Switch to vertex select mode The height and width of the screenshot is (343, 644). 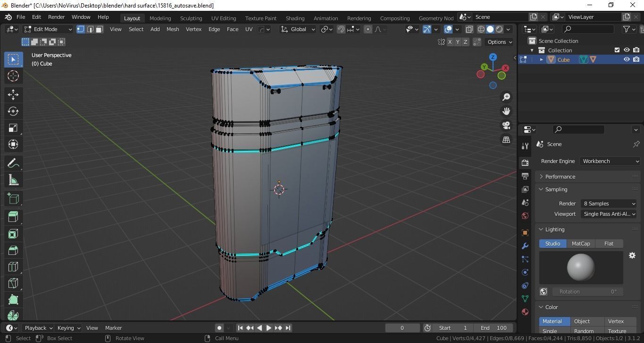[81, 29]
